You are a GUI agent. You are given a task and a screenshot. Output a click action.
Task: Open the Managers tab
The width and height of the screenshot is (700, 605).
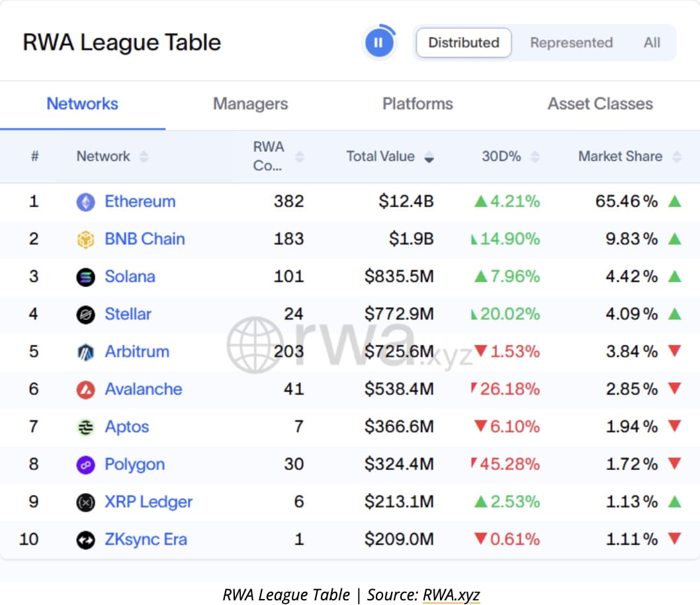250,104
